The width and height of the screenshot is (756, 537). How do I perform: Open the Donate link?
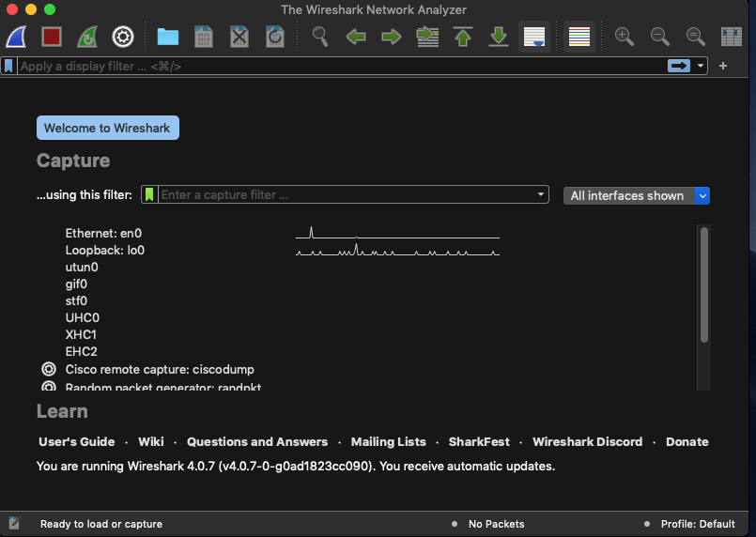687,441
